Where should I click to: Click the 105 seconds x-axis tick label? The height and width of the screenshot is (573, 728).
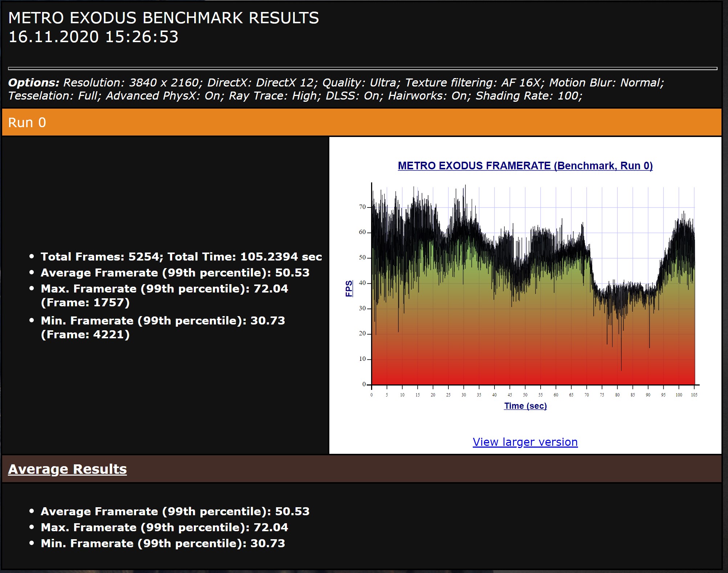click(x=694, y=395)
